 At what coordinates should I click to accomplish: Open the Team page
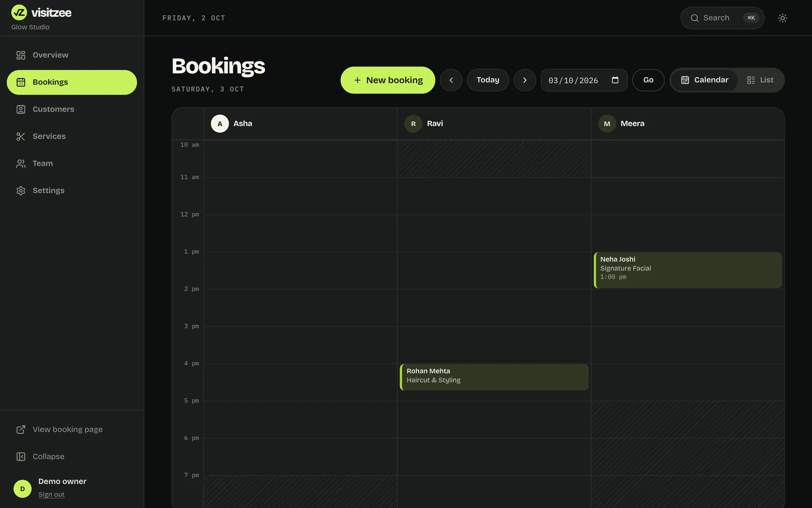(72, 163)
